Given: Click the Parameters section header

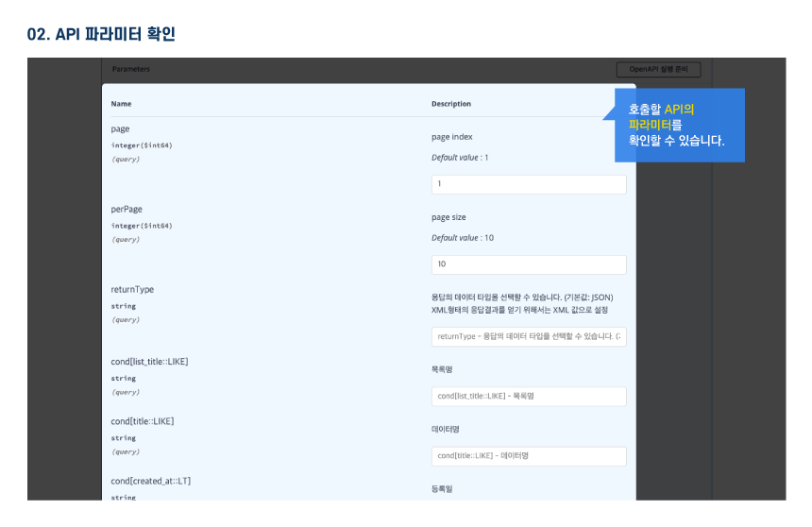Looking at the screenshot, I should tap(130, 70).
